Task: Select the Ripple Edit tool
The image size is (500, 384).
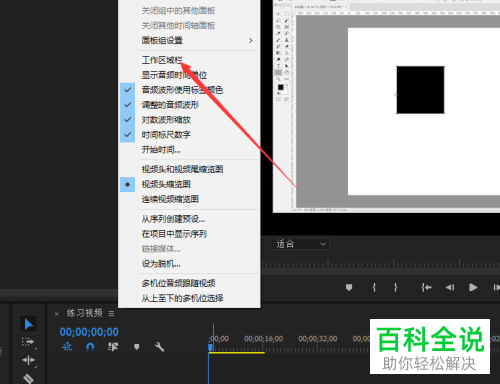Action: (28, 360)
